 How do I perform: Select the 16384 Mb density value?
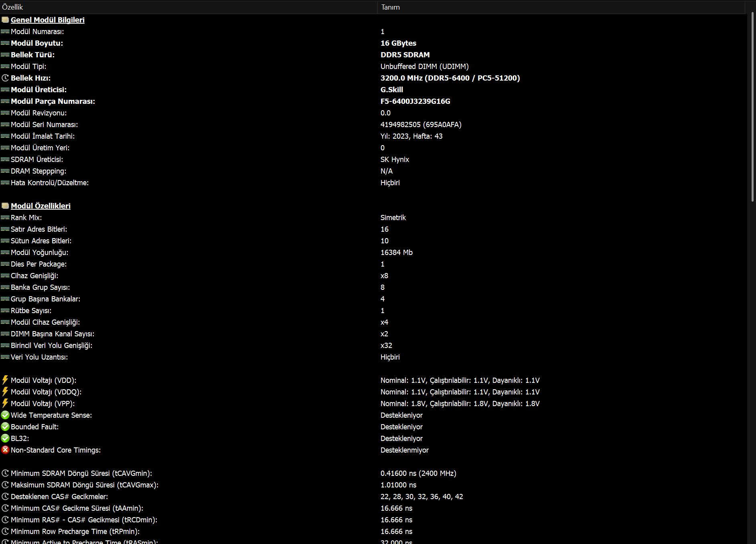(397, 252)
